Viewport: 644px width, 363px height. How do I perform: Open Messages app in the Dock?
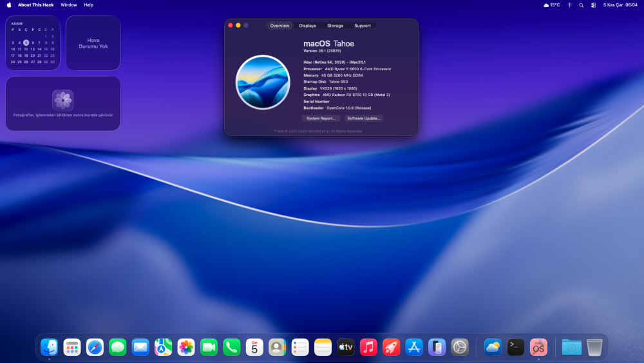[117, 348]
